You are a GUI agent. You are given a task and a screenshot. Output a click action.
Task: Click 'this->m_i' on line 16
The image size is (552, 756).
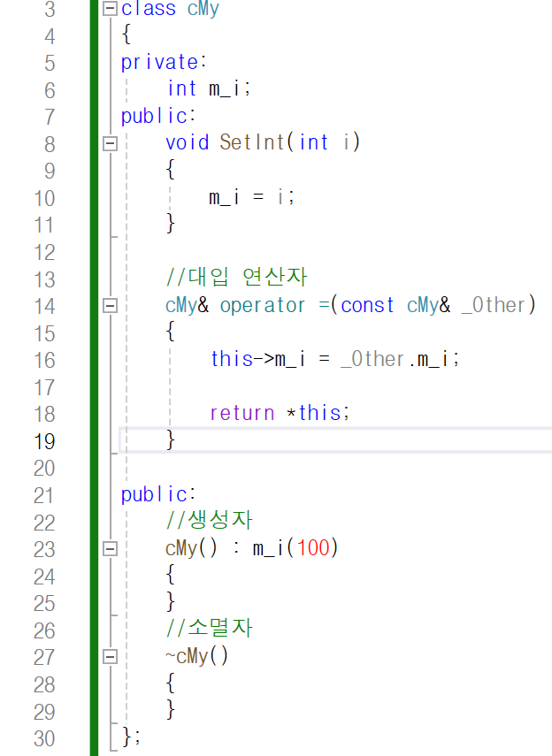point(258,359)
